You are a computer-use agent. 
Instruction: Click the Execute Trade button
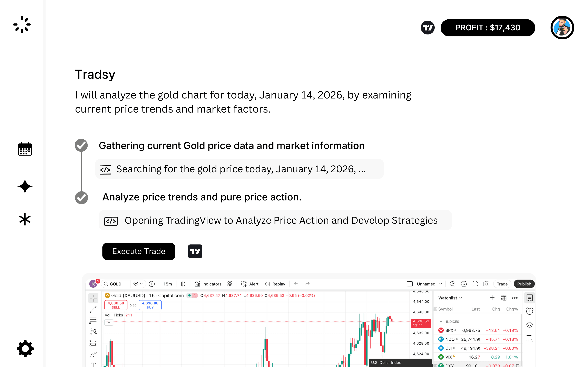coord(139,251)
